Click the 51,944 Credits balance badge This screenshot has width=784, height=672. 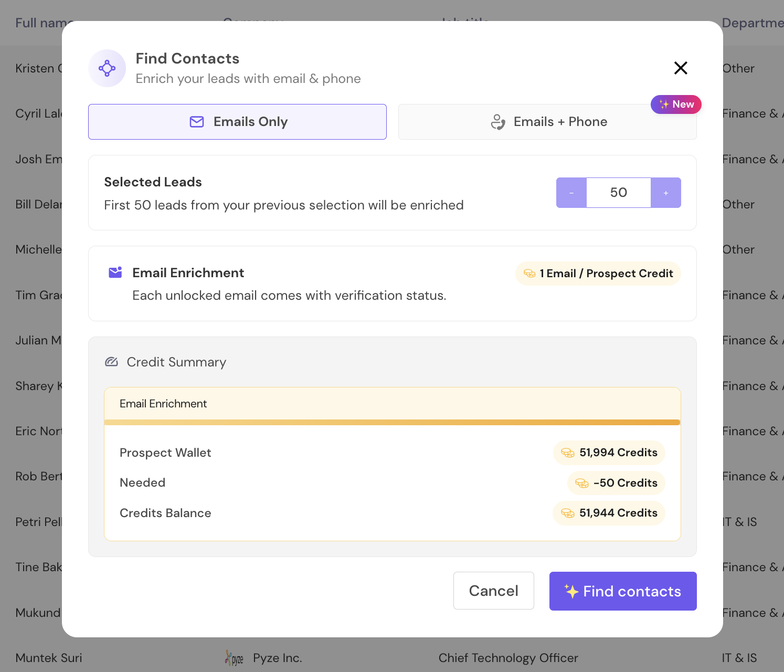[609, 513]
